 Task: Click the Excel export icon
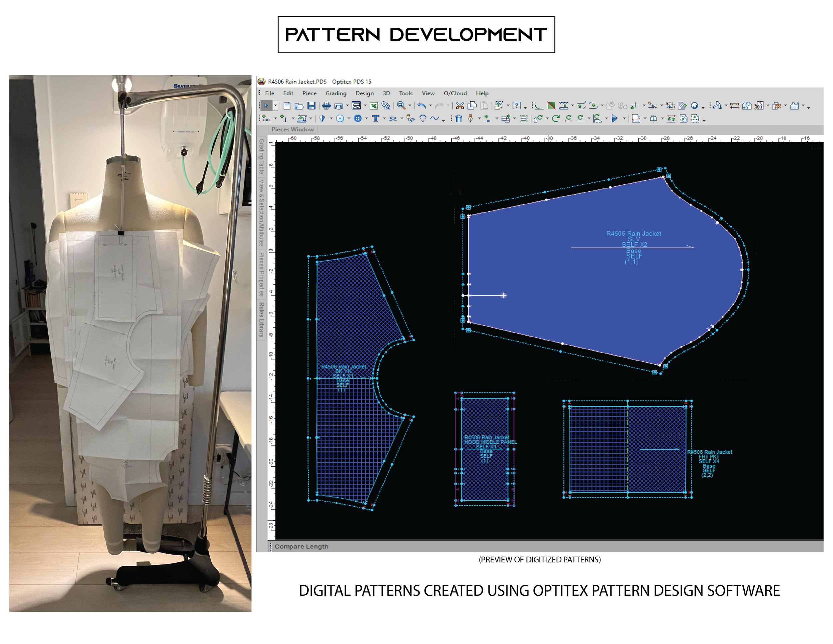(374, 106)
